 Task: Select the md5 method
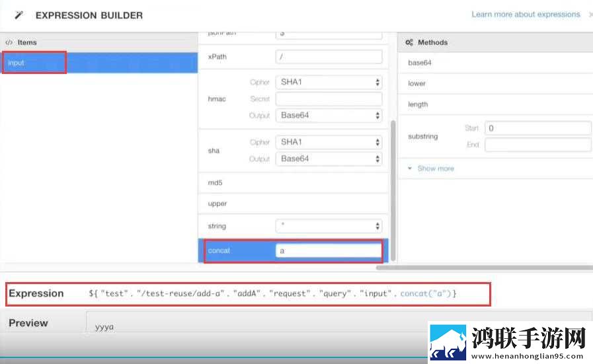coord(293,182)
